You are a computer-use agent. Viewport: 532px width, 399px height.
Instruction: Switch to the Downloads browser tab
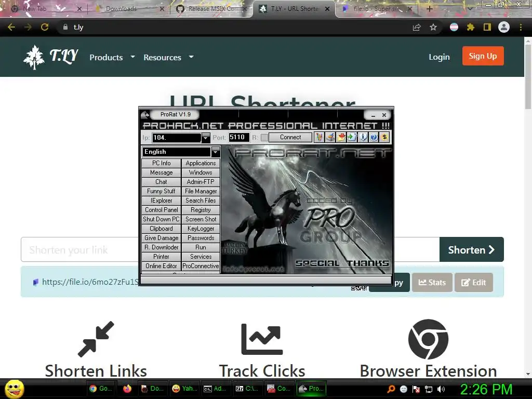pos(129,9)
